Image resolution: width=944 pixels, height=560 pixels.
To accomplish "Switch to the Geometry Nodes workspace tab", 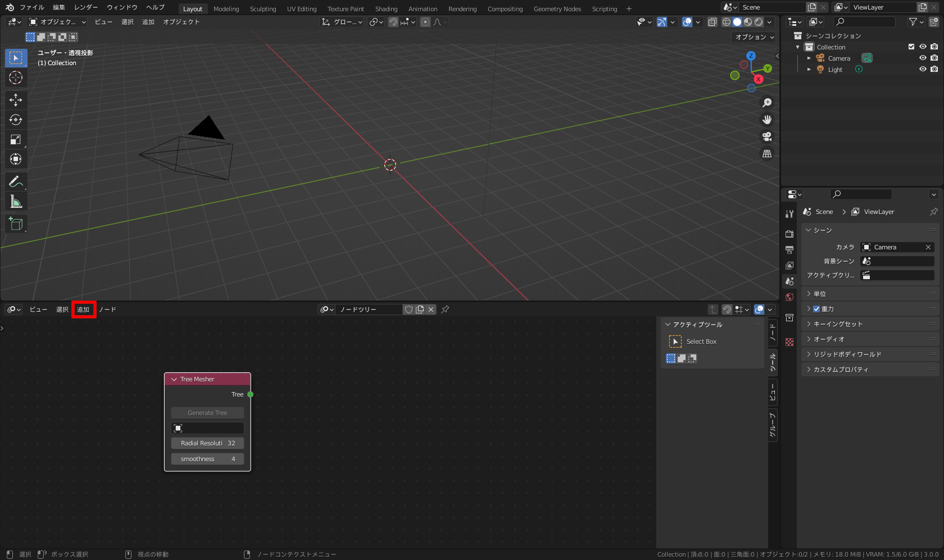I will (557, 8).
